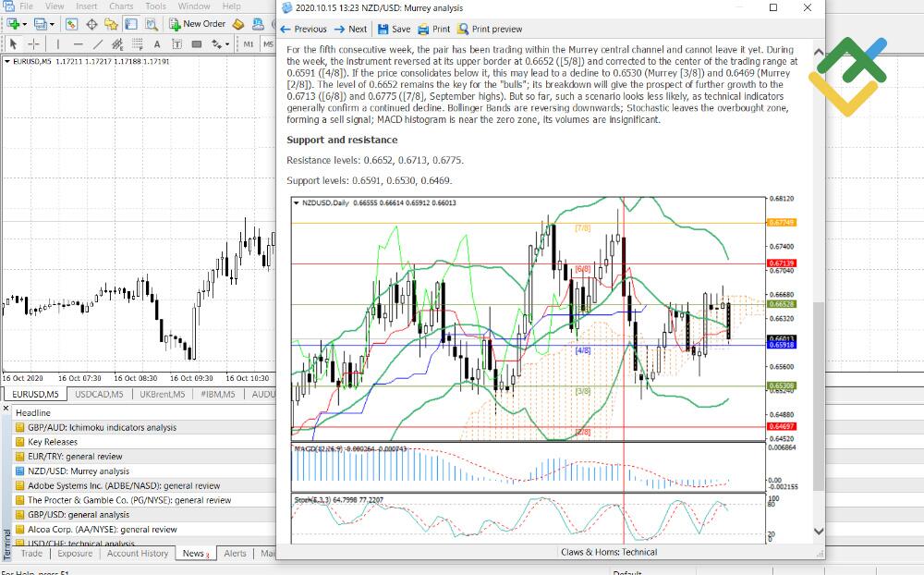924x575 pixels.
Task: Pick the vertical line drawing tool
Action: pos(59,43)
